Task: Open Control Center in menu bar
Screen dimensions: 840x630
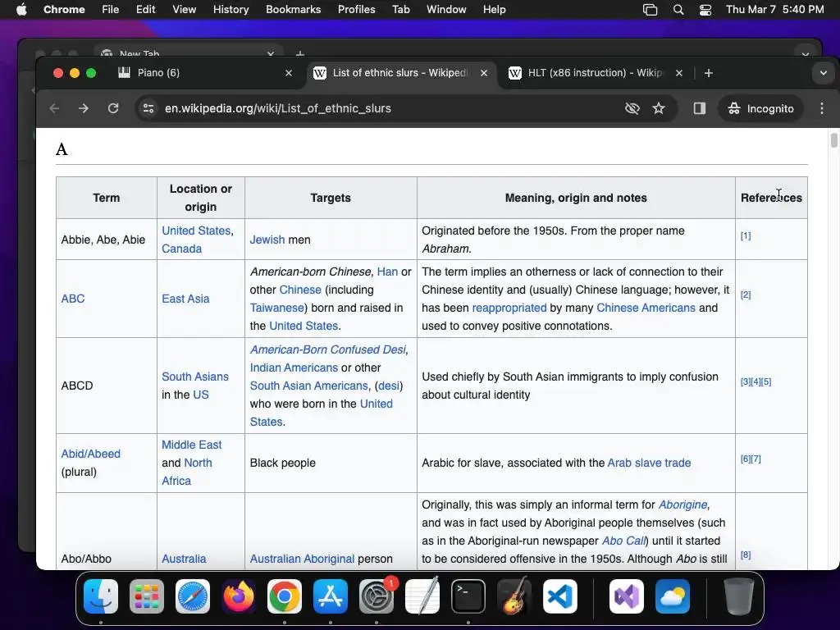Action: point(705,9)
